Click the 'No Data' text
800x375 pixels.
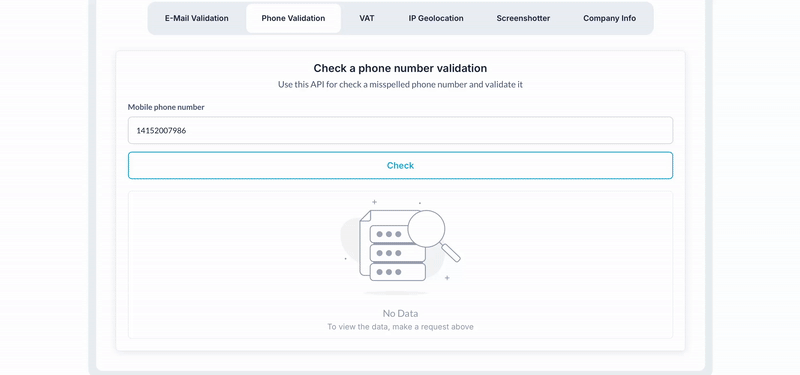point(400,313)
